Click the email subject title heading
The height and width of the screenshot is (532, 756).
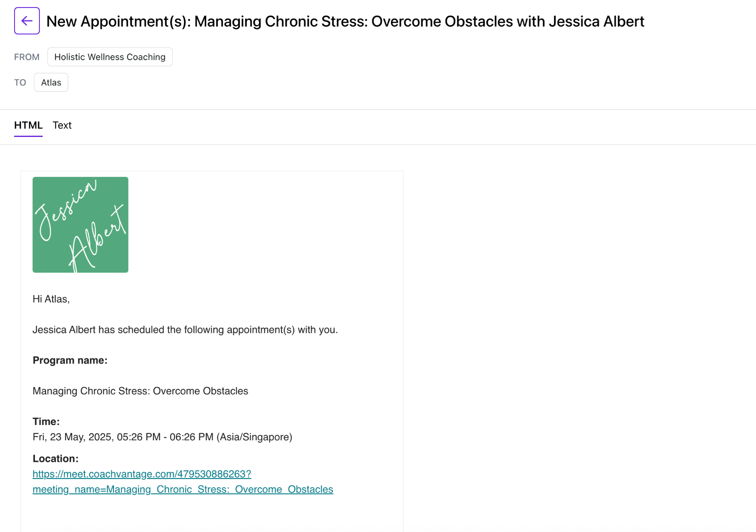pos(345,22)
